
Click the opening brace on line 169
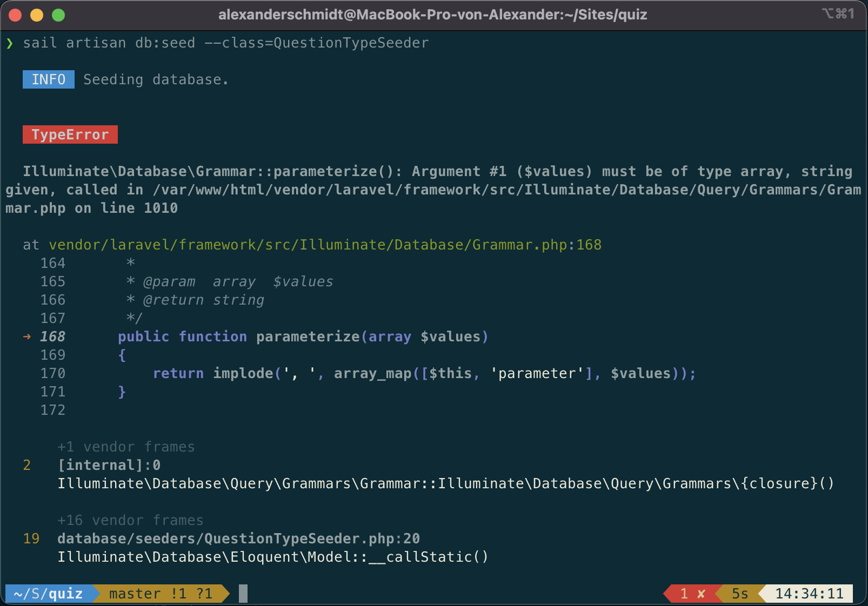click(x=122, y=355)
